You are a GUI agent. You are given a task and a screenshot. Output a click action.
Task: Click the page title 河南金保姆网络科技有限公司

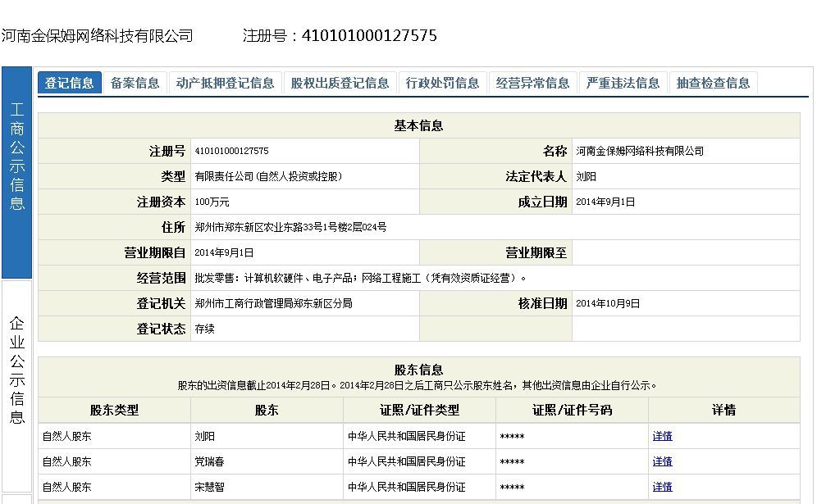[x=98, y=36]
